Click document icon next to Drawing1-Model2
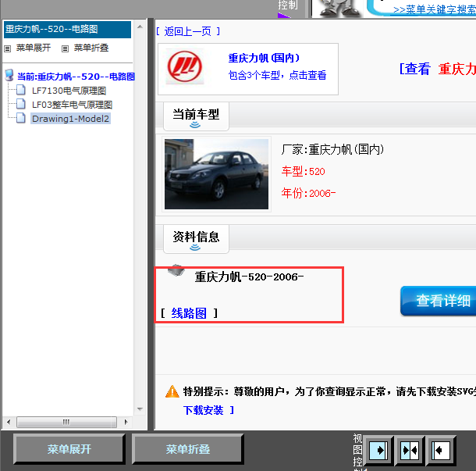This screenshot has height=471, width=476. [x=20, y=118]
